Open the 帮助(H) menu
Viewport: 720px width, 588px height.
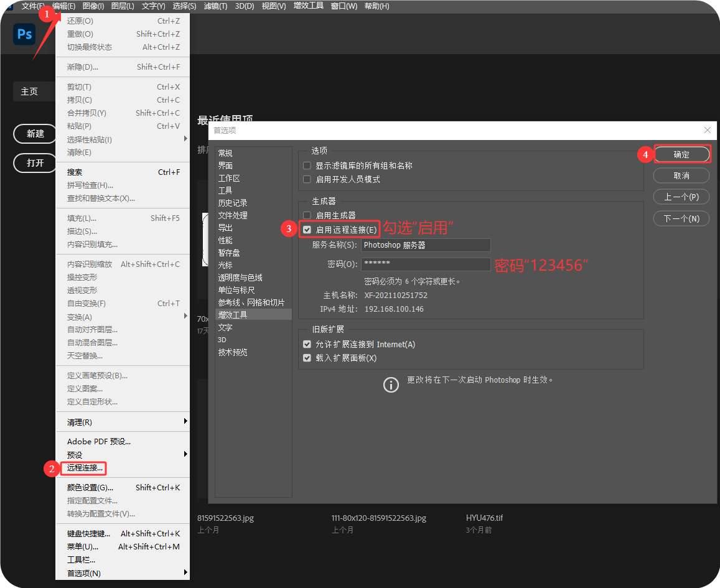(x=376, y=6)
